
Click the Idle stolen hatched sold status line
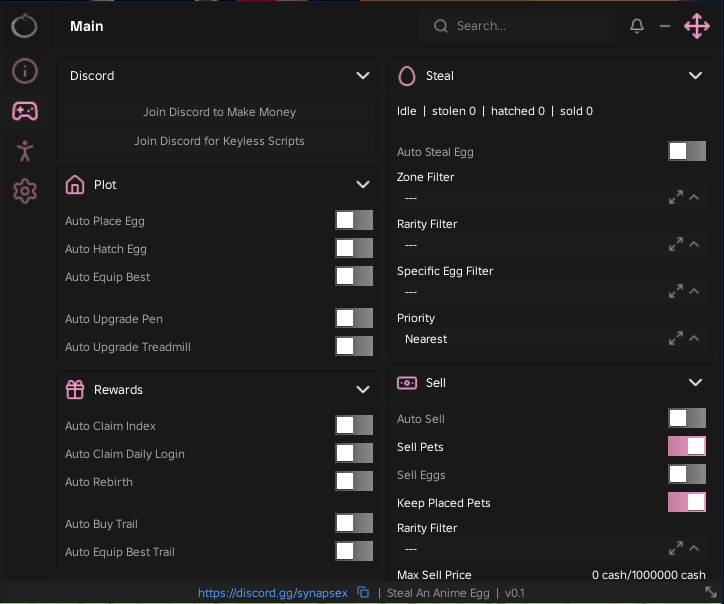(495, 111)
